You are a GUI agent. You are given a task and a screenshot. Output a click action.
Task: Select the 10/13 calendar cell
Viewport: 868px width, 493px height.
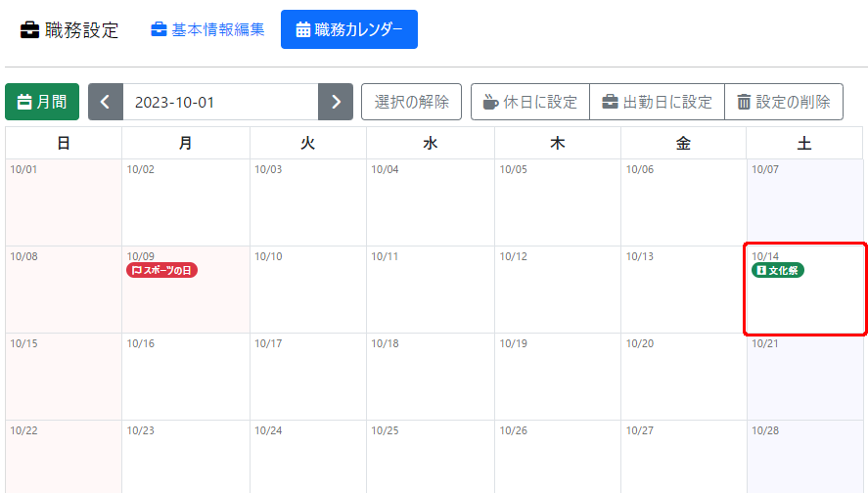pyautogui.click(x=684, y=290)
